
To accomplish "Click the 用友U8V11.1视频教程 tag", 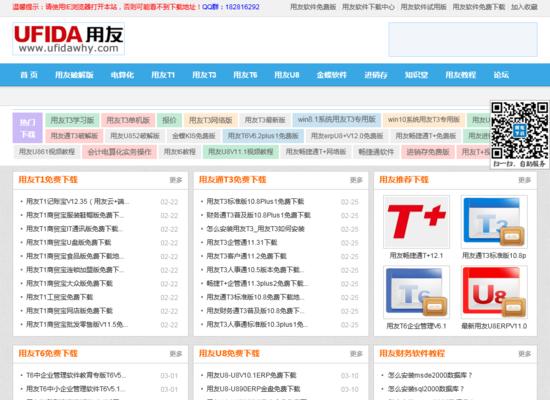I will click(x=241, y=152).
